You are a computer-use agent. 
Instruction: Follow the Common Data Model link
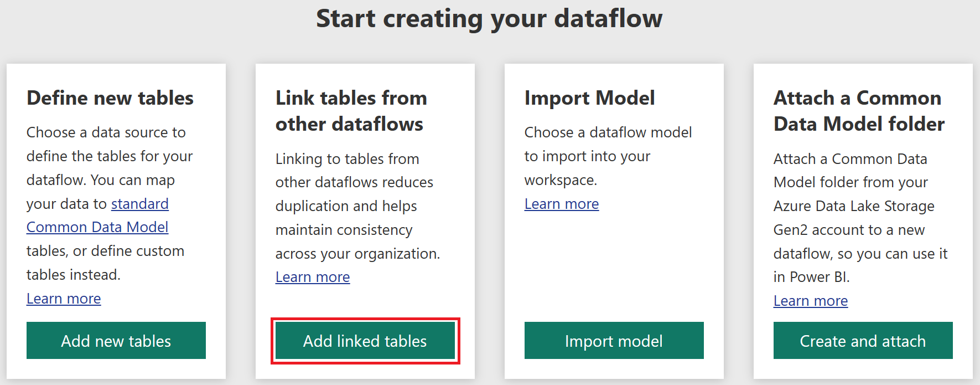coord(97,227)
